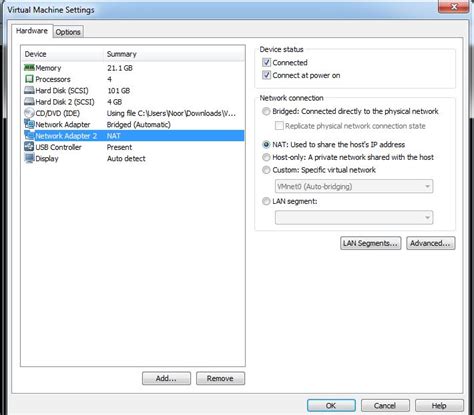The width and height of the screenshot is (474, 415).
Task: Open Help for this dialog
Action: pyautogui.click(x=439, y=405)
